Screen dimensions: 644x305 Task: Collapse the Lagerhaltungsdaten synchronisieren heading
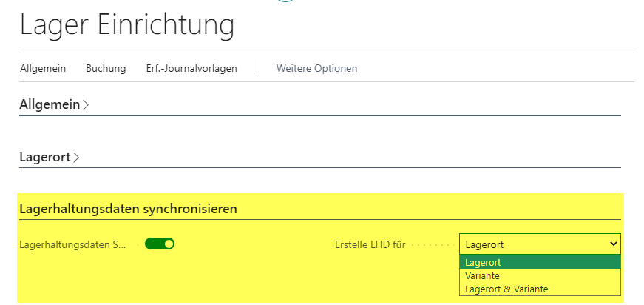click(128, 209)
